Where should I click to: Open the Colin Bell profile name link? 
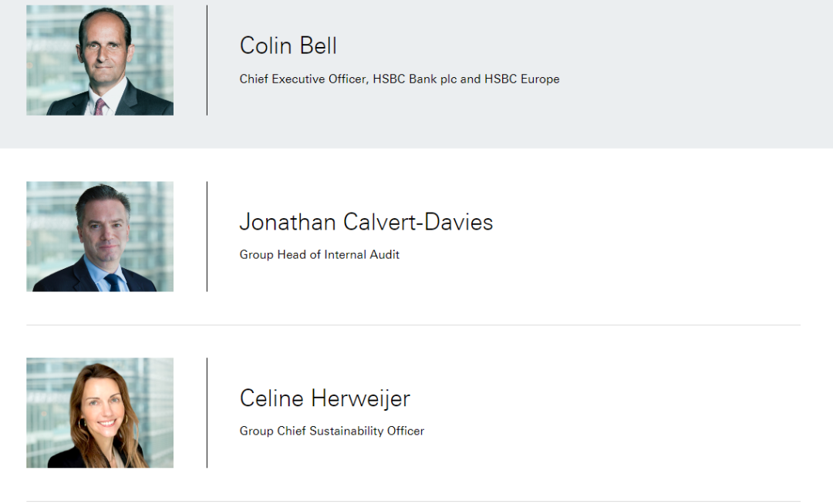pyautogui.click(x=288, y=45)
